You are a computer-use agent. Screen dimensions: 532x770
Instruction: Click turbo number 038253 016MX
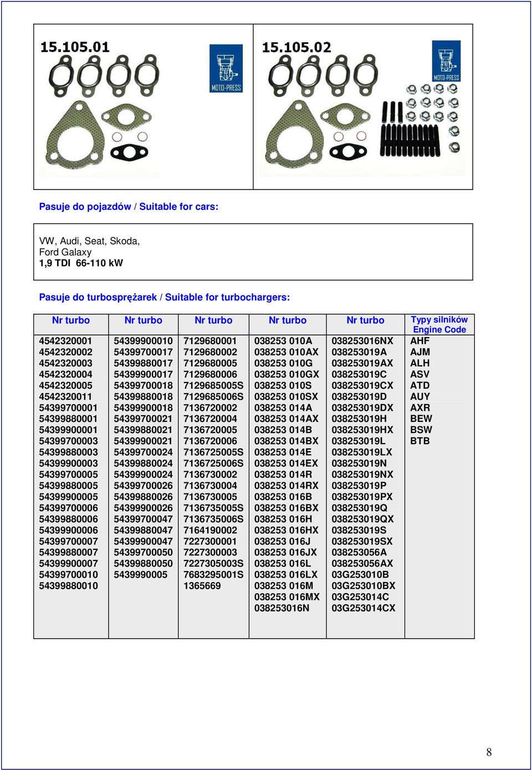tap(287, 596)
